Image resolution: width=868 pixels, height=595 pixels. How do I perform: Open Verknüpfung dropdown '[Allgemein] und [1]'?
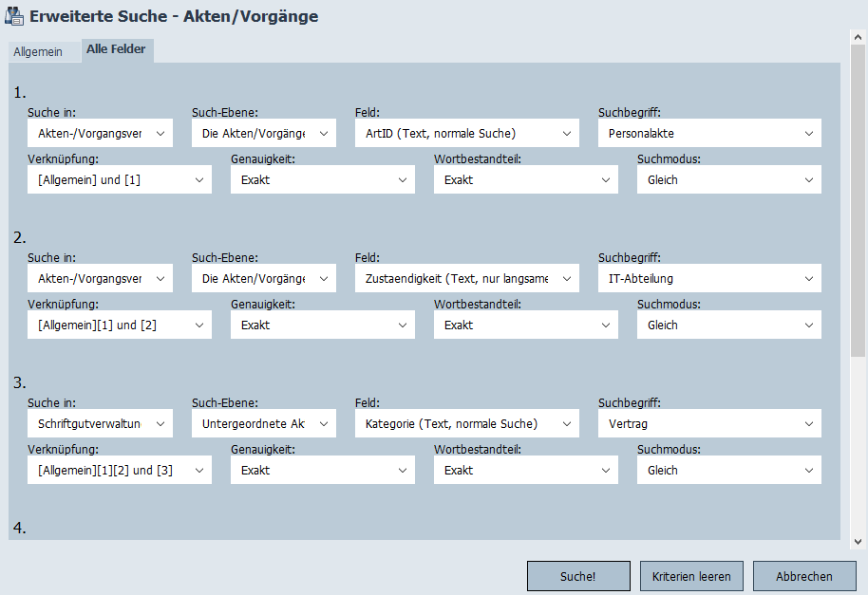coord(119,179)
